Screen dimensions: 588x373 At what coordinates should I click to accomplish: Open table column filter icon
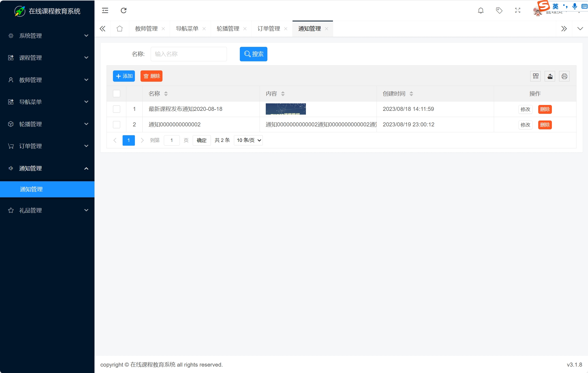click(x=536, y=76)
